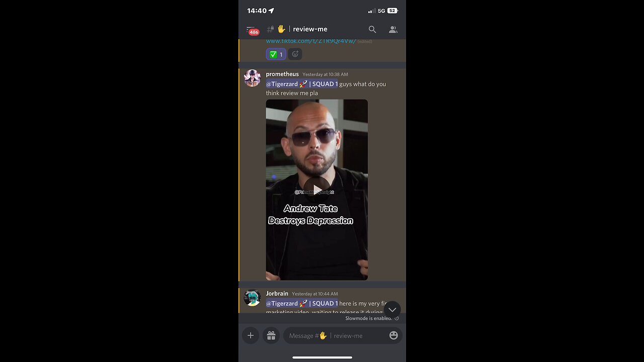Play the Andrew Tate video

point(317,190)
